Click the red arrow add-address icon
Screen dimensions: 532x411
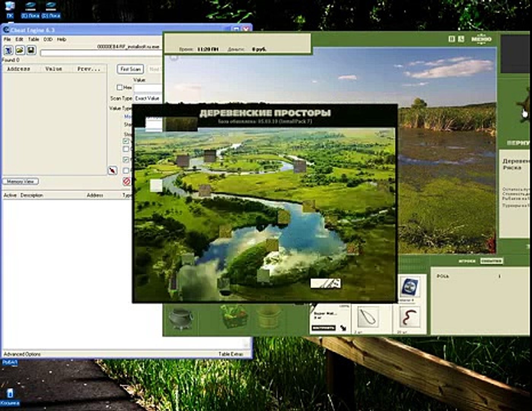(113, 170)
